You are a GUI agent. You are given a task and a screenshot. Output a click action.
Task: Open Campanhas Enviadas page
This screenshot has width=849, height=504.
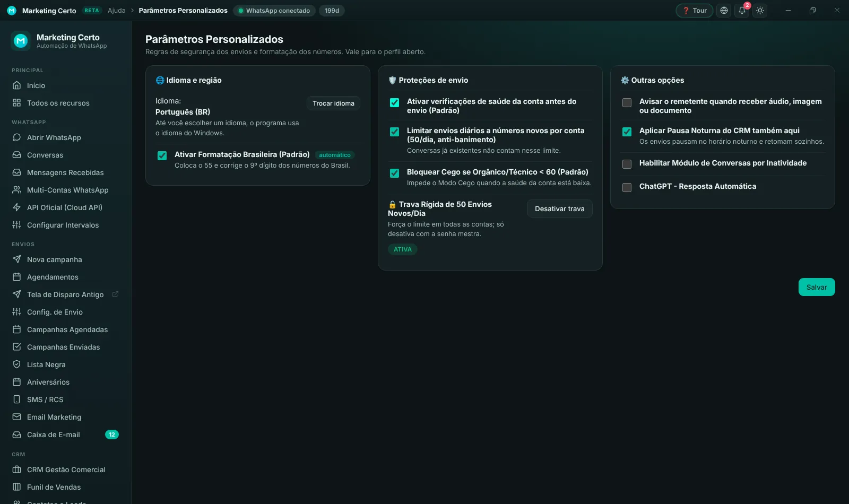pyautogui.click(x=65, y=347)
